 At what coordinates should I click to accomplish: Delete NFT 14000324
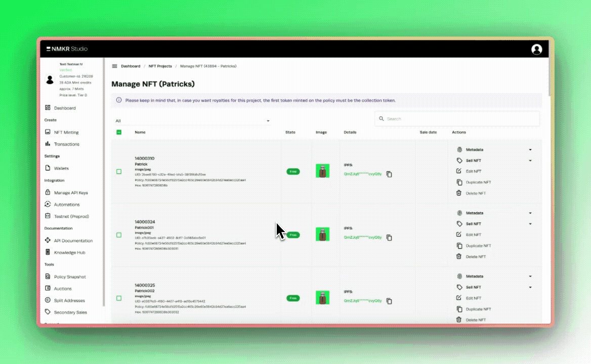[471, 257]
